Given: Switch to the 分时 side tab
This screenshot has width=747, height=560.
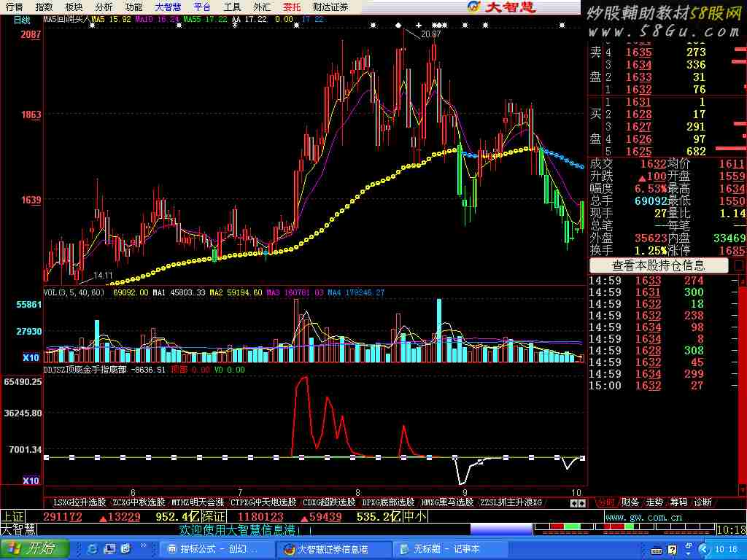Looking at the screenshot, I should point(606,502).
